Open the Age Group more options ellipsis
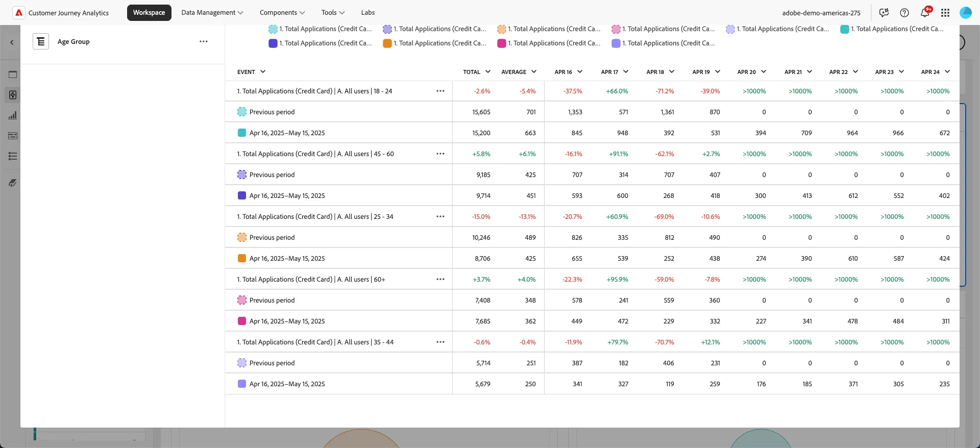Screen dimensions: 980x448 point(204,41)
